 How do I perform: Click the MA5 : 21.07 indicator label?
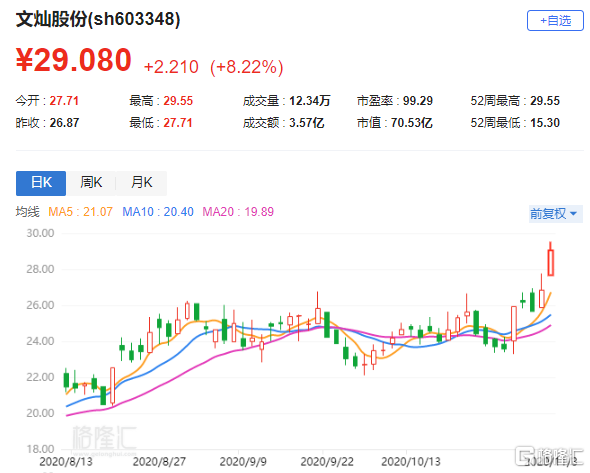[81, 212]
